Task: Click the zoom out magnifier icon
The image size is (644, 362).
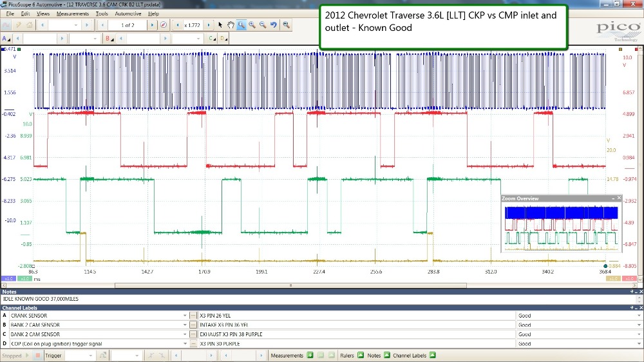Action: [263, 25]
